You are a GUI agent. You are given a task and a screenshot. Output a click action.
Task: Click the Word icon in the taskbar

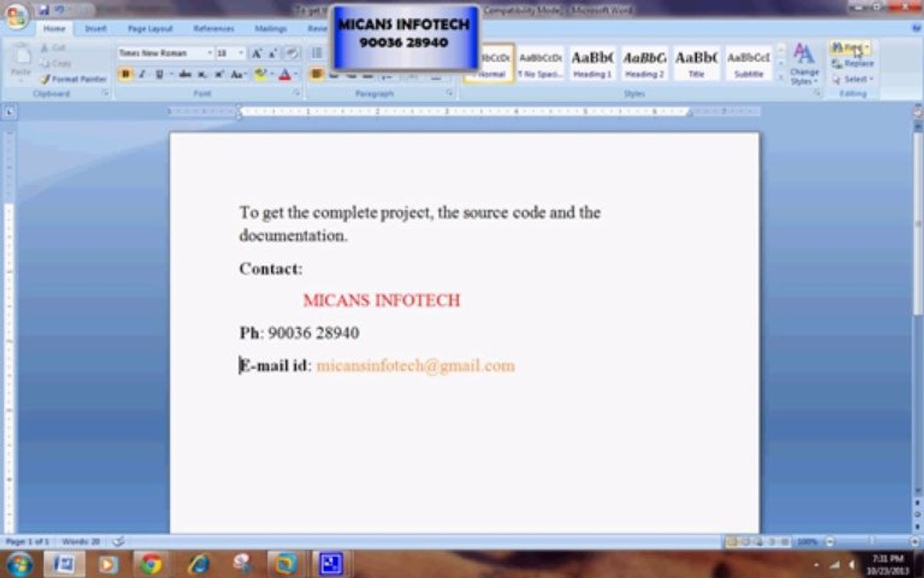63,564
